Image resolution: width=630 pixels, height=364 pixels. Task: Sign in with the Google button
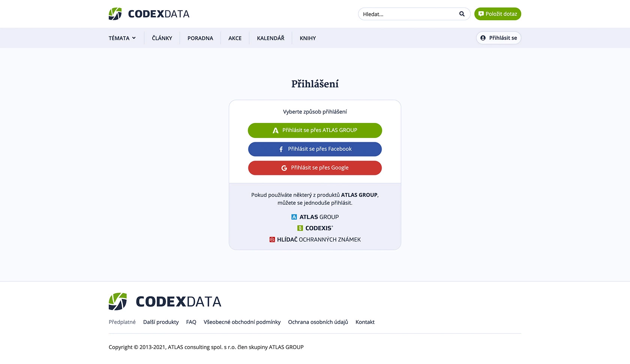(315, 168)
